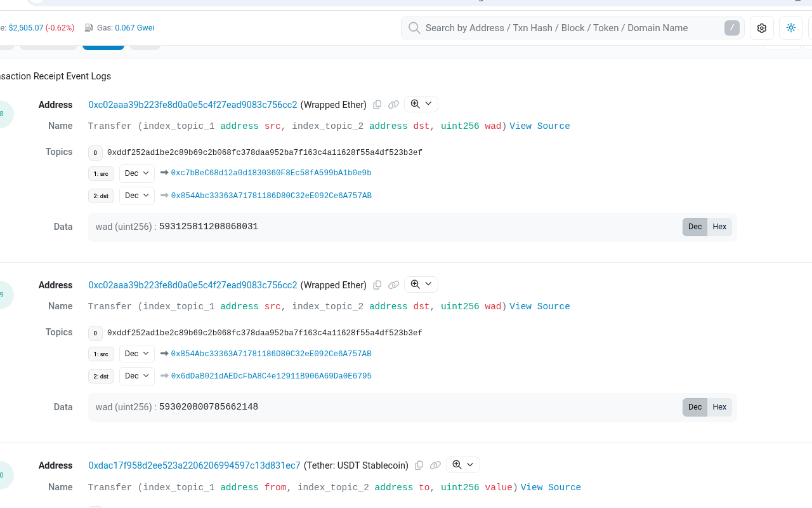Expand magnifier dropdown on first Wrapped Ether log
Image resolution: width=812 pixels, height=508 pixels.
[421, 104]
